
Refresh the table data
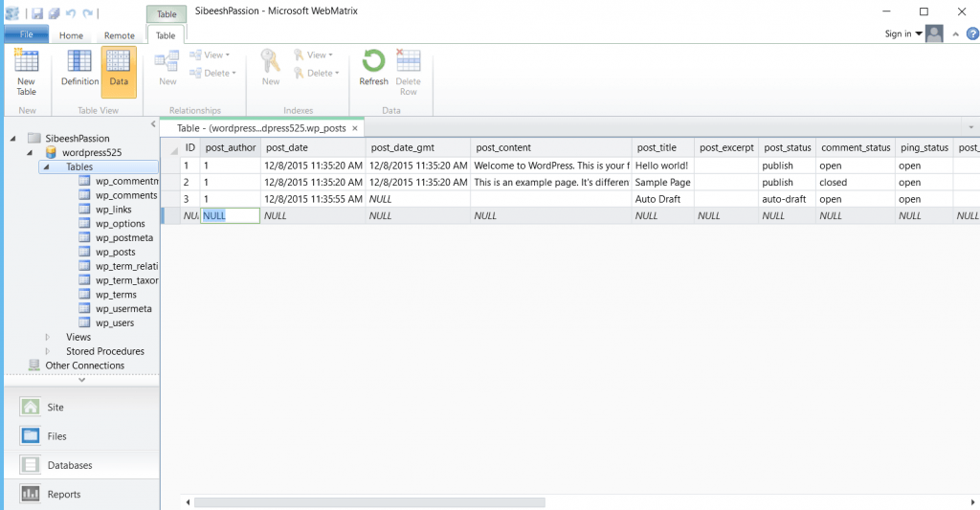point(374,68)
